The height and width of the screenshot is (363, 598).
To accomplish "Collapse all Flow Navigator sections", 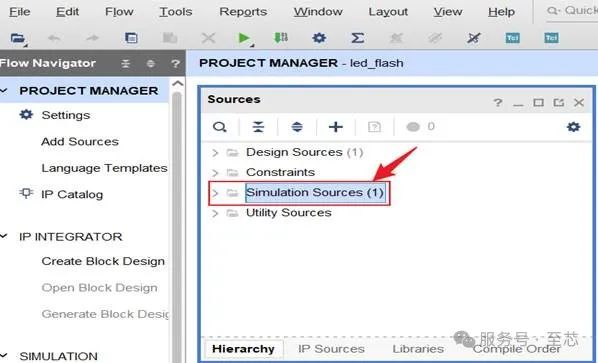I will (125, 64).
